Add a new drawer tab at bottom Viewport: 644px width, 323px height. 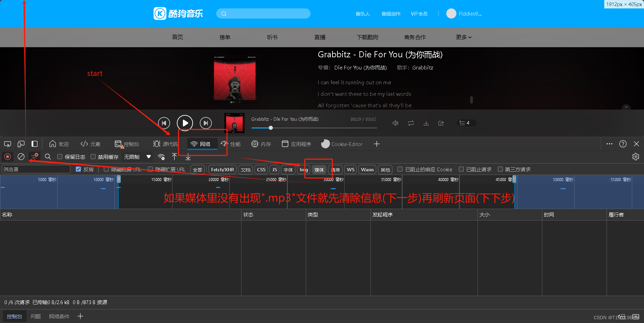tap(80, 316)
